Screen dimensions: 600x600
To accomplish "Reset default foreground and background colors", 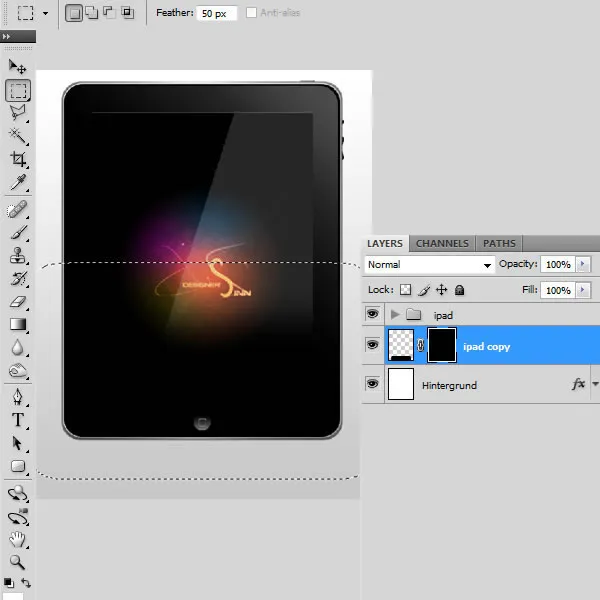I will click(x=8, y=583).
